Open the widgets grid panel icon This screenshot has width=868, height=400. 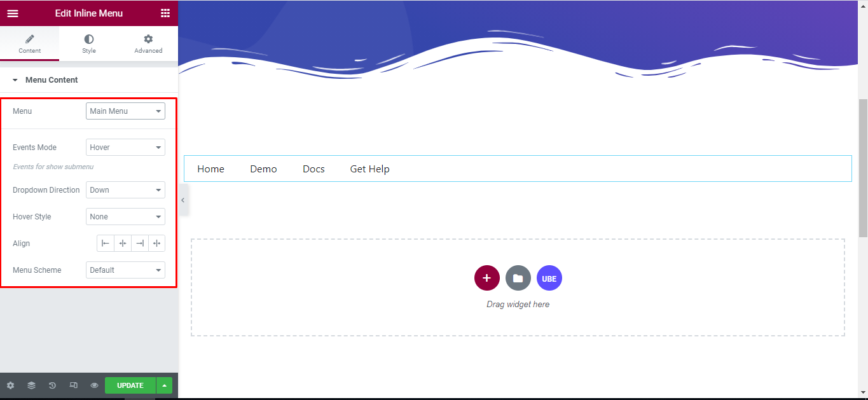tap(165, 13)
